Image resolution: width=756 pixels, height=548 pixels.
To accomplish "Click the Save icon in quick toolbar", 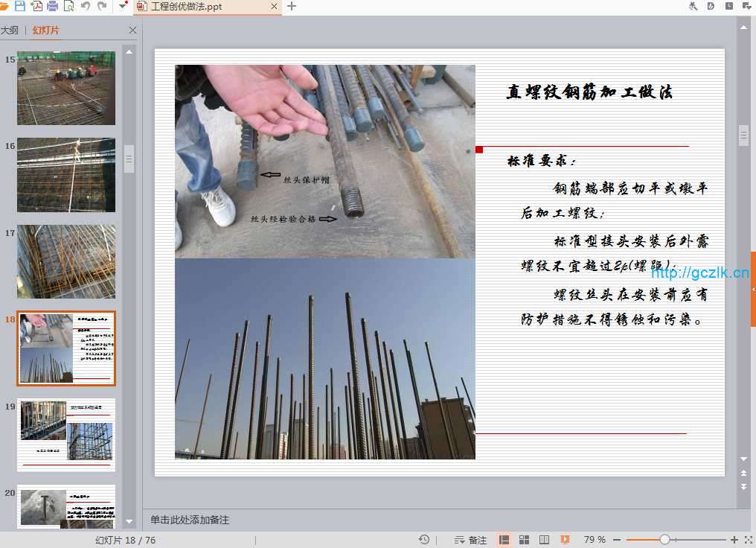I will click(x=20, y=7).
